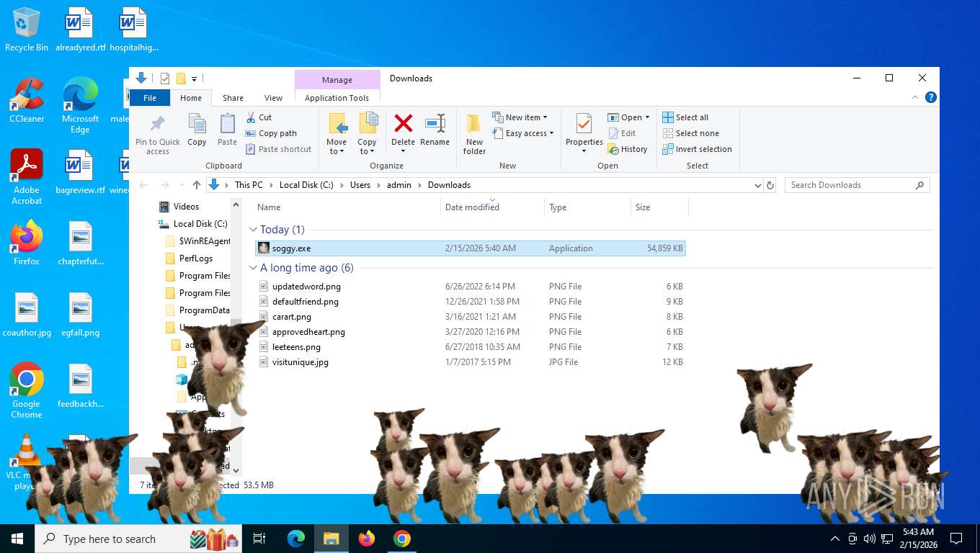Open Action Center notifications
The height and width of the screenshot is (553, 980).
(x=956, y=539)
